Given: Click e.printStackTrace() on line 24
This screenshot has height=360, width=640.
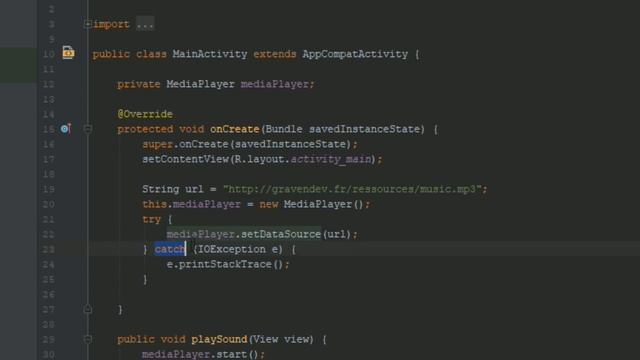Looking at the screenshot, I should (224, 264).
